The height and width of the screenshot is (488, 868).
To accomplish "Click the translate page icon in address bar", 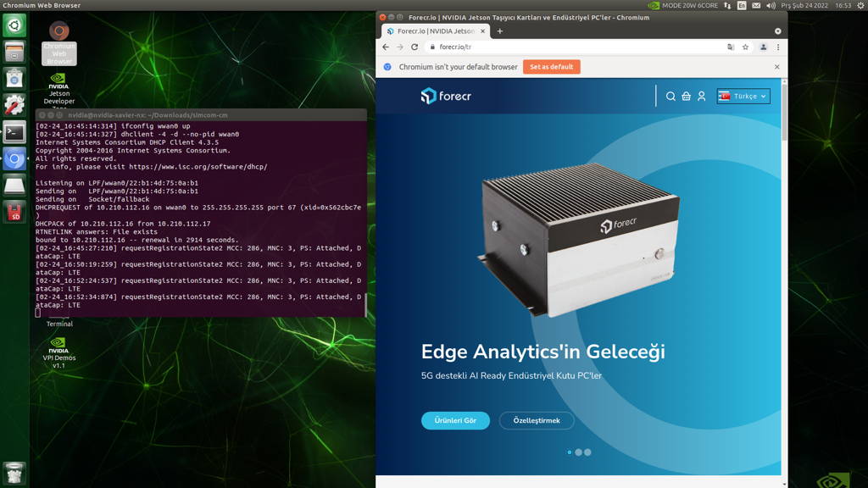I will coord(731,47).
